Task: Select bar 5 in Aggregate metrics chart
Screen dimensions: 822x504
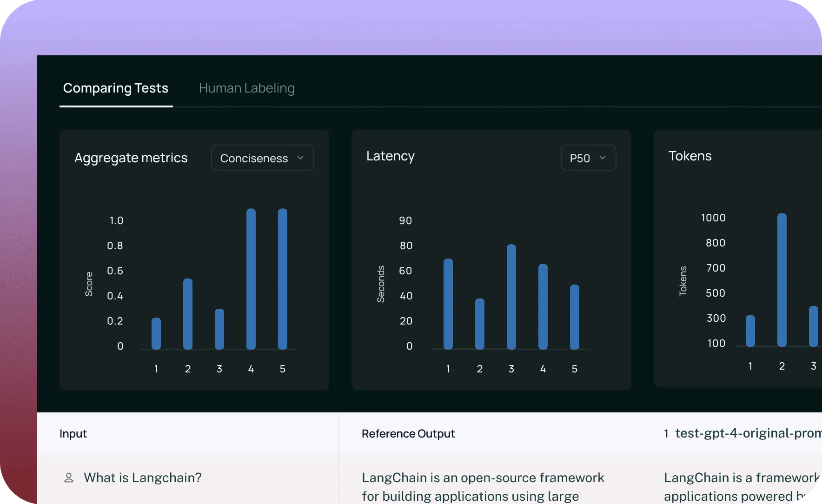Action: click(283, 279)
